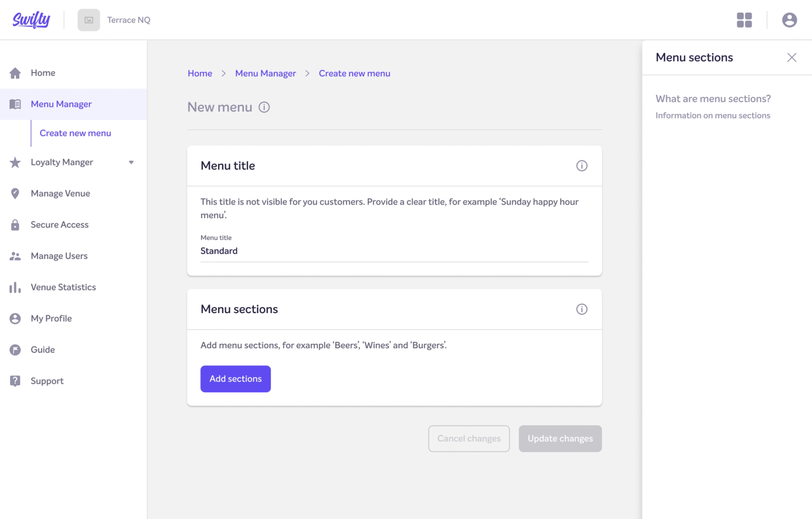Click the Venue Statistics bar chart icon
The height and width of the screenshot is (519, 812).
click(15, 287)
